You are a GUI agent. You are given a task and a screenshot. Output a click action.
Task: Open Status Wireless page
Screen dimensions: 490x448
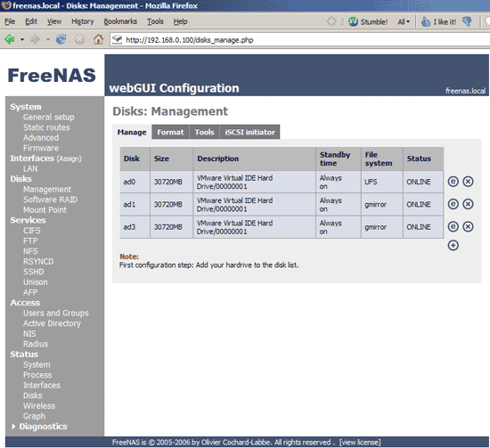(39, 406)
